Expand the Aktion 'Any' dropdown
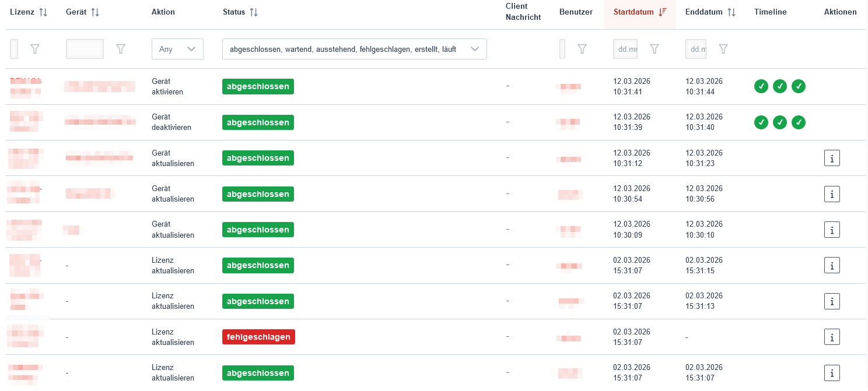Screen dimensions: 868x391 coord(177,50)
